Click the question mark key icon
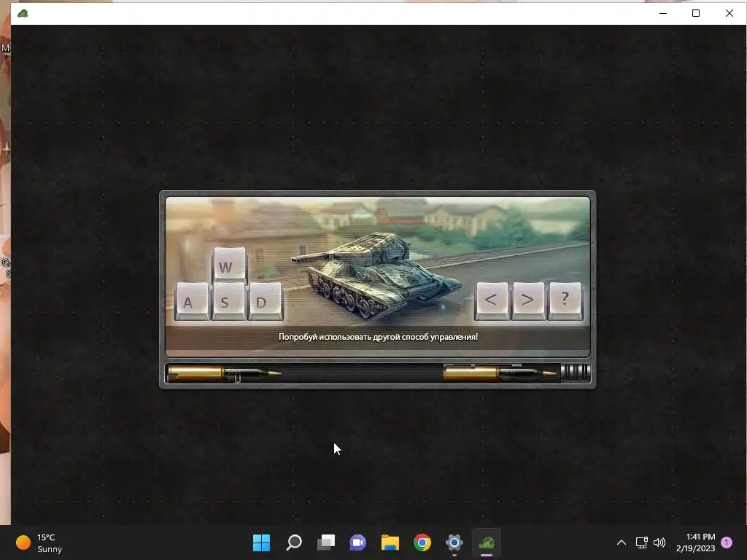The width and height of the screenshot is (747, 560). click(x=565, y=300)
